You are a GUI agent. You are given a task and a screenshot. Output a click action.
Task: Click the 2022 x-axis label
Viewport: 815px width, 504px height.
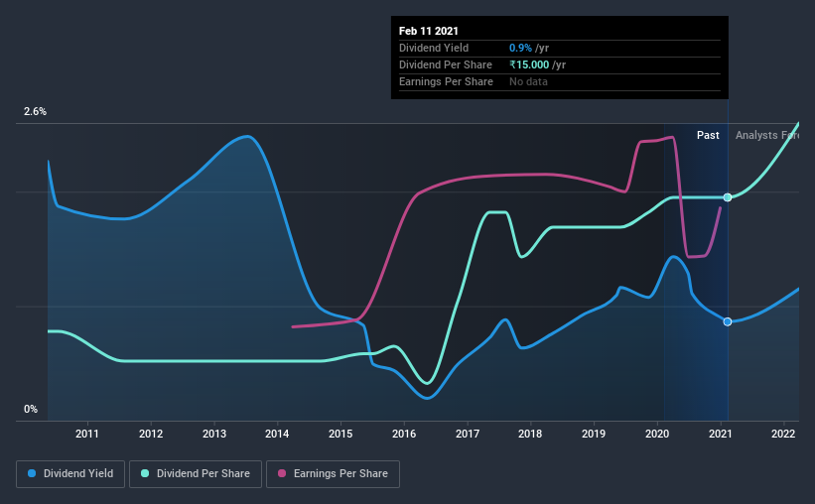[x=783, y=434]
